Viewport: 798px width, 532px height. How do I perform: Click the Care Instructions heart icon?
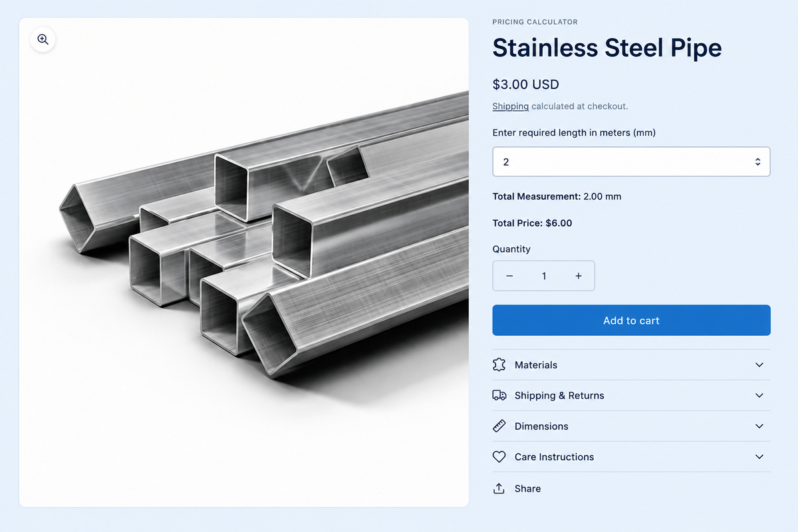click(499, 457)
